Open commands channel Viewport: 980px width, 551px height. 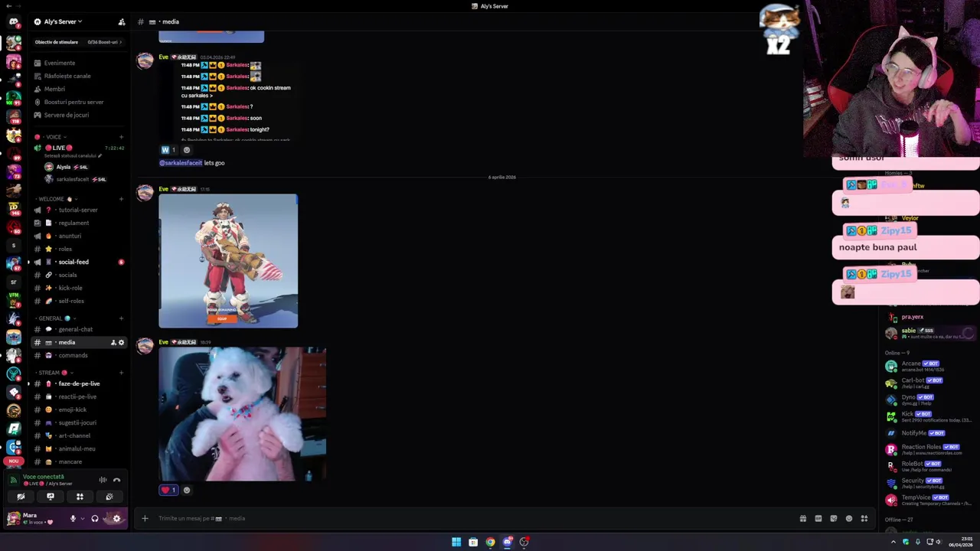(73, 355)
